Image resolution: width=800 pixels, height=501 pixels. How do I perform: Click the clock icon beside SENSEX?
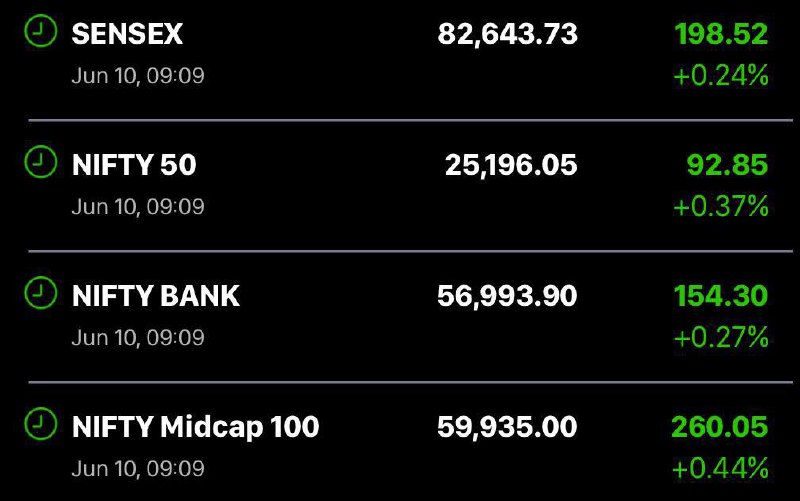point(41,31)
